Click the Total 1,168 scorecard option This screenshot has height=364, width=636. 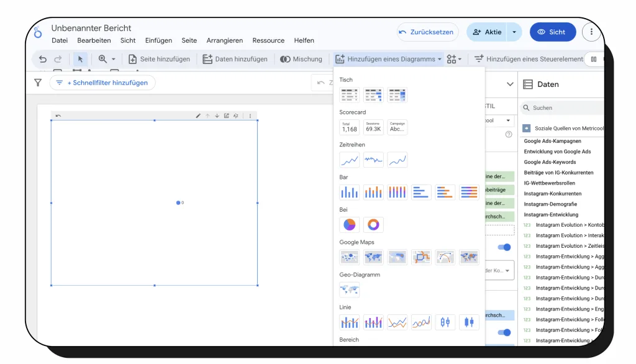(350, 127)
